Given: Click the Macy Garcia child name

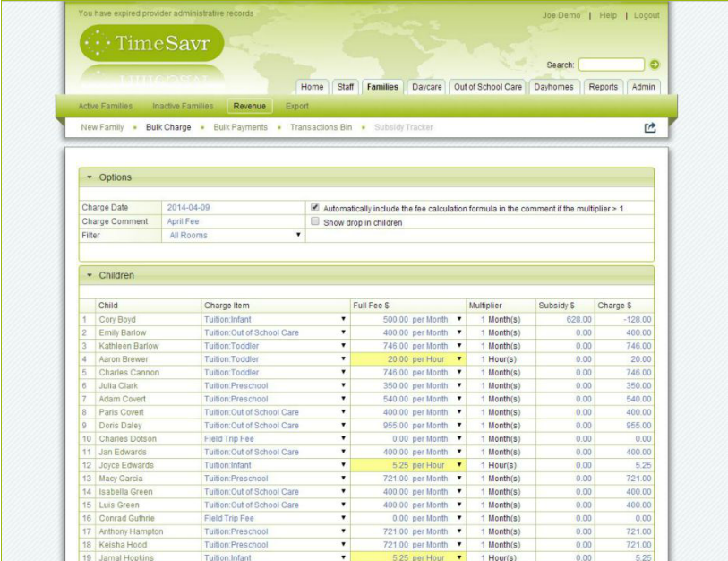Looking at the screenshot, I should 121,479.
